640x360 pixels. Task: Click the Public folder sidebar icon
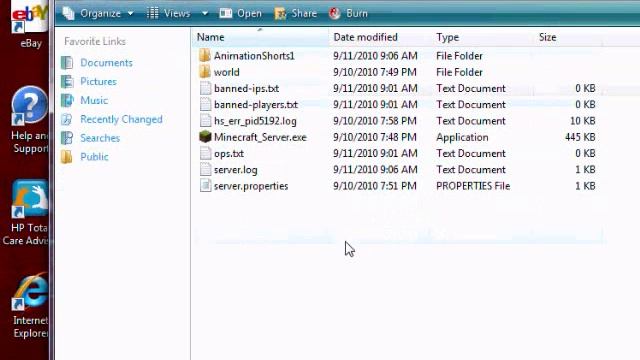[67, 157]
